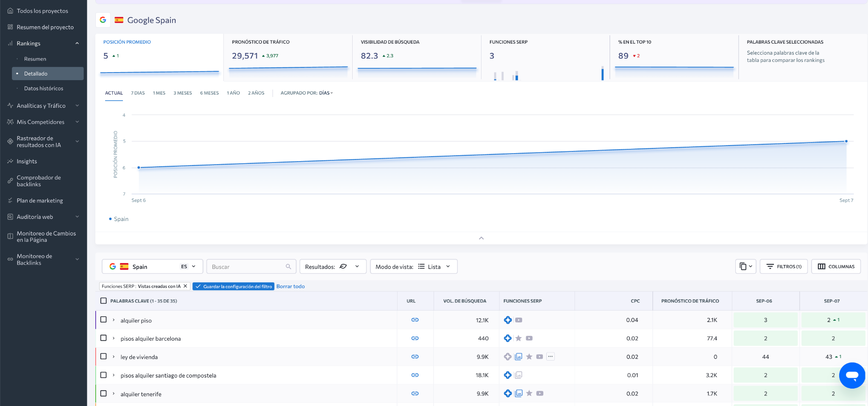The width and height of the screenshot is (868, 406).
Task: Click video icon in alquiler piso row
Action: coord(519,320)
